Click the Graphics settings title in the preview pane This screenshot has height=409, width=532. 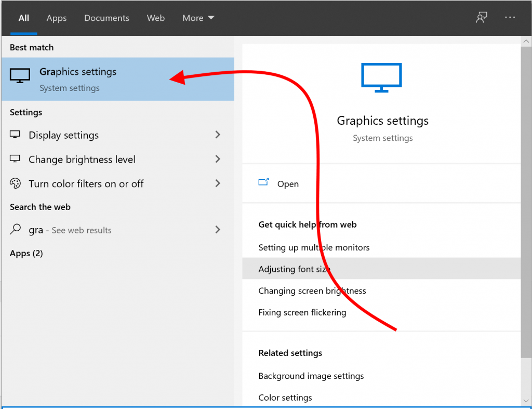383,121
